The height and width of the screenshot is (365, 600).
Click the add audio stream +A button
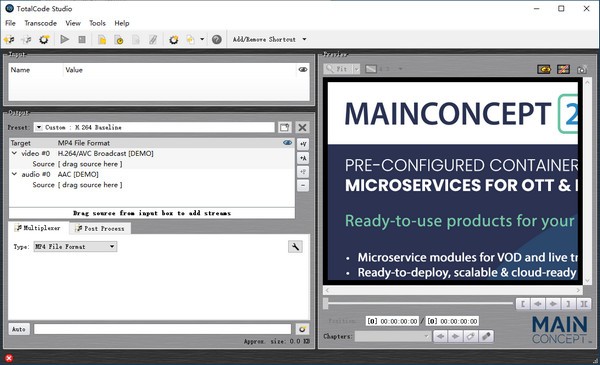(303, 158)
